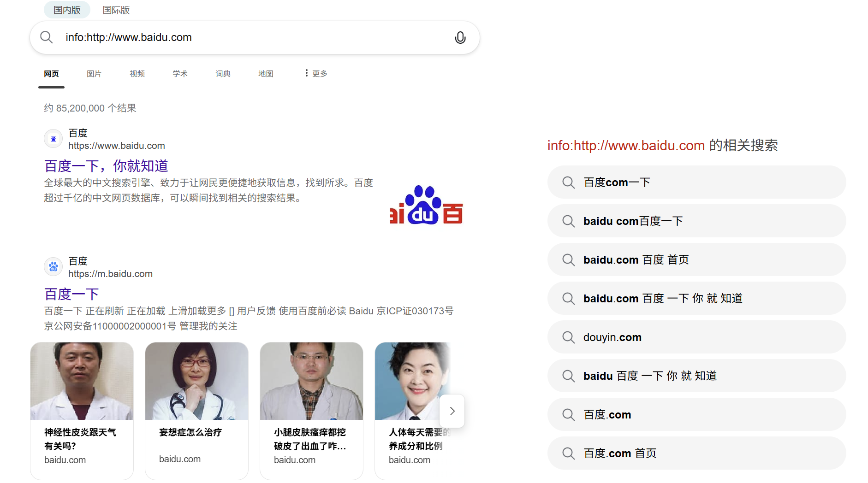The image size is (868, 483).
Task: Click the 全球最大的中文搜索引擎 description snippet
Action: (208, 190)
